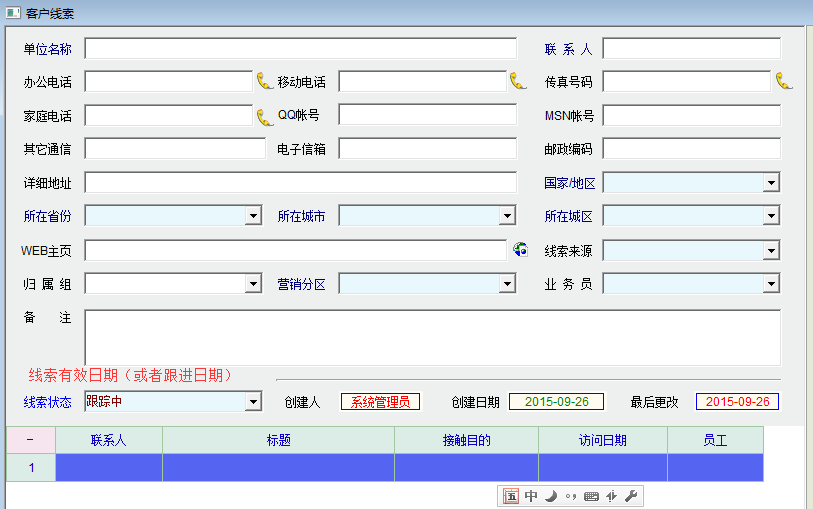Open the WEB主页 globe browser icon
813x509 pixels.
tap(520, 250)
